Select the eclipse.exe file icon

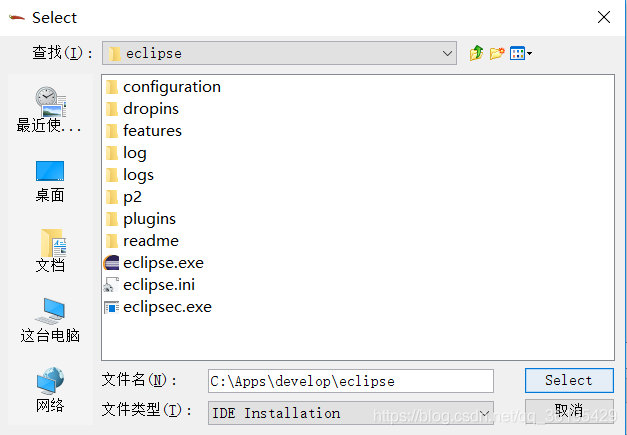pos(111,263)
